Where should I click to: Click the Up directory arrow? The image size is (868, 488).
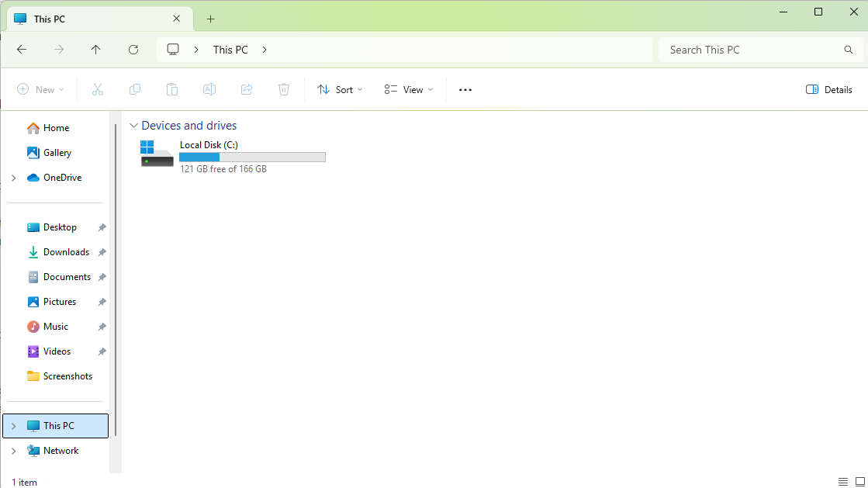coord(96,50)
